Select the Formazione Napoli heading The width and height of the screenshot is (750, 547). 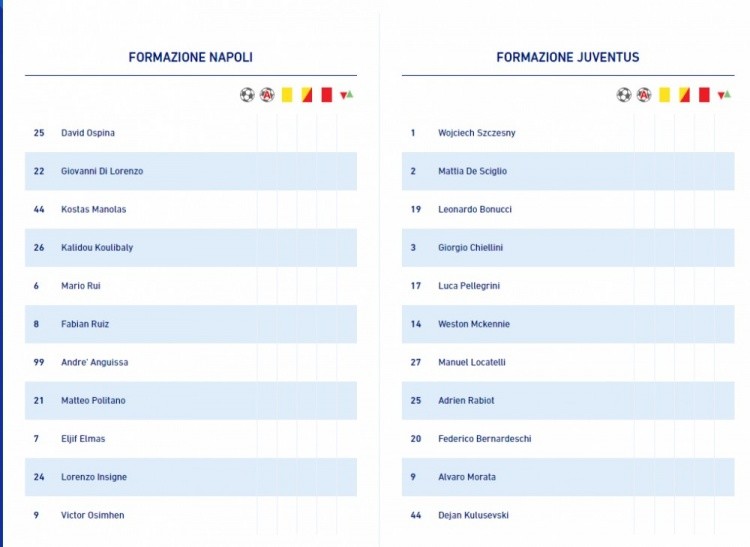coord(190,57)
